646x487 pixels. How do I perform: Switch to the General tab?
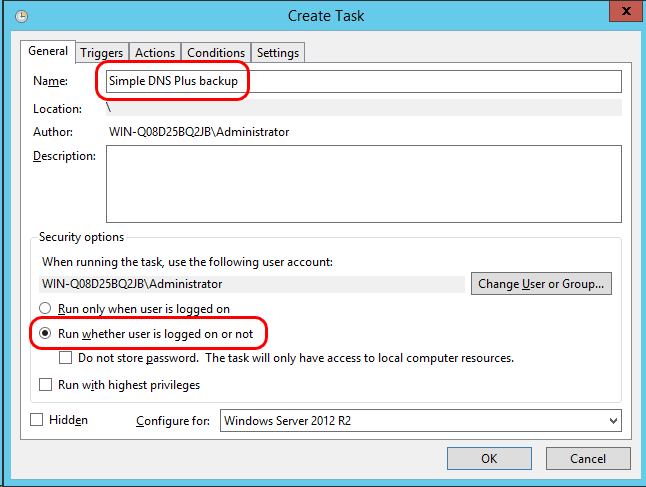[48, 51]
